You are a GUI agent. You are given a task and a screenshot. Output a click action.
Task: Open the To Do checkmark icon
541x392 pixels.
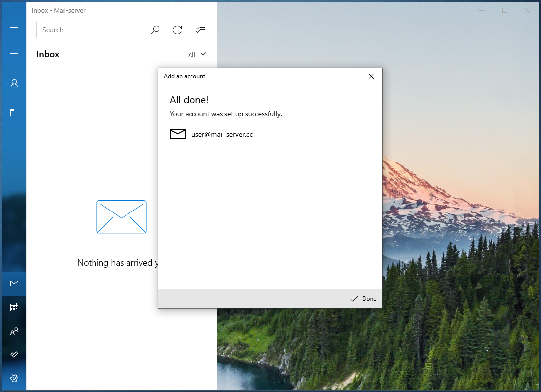[x=14, y=355]
